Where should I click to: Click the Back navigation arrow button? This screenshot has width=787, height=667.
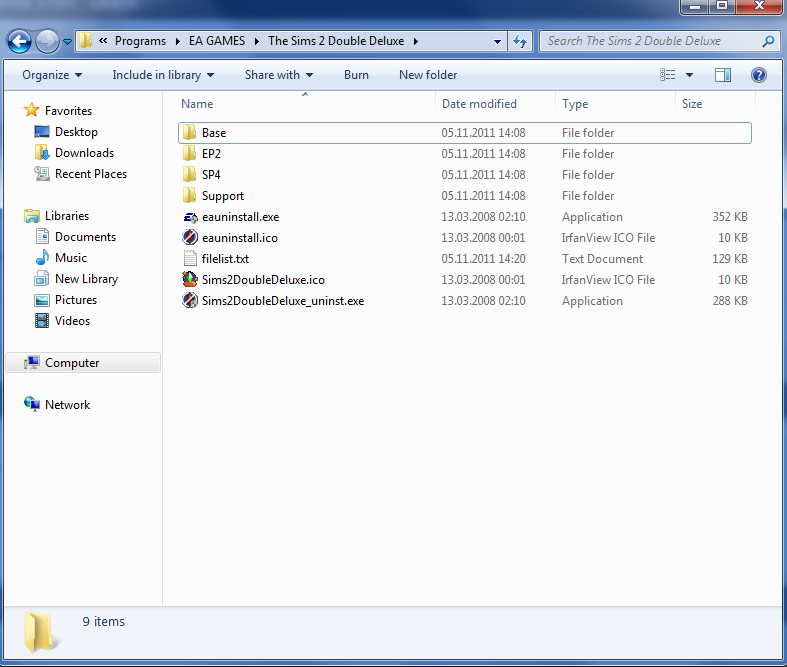click(19, 42)
